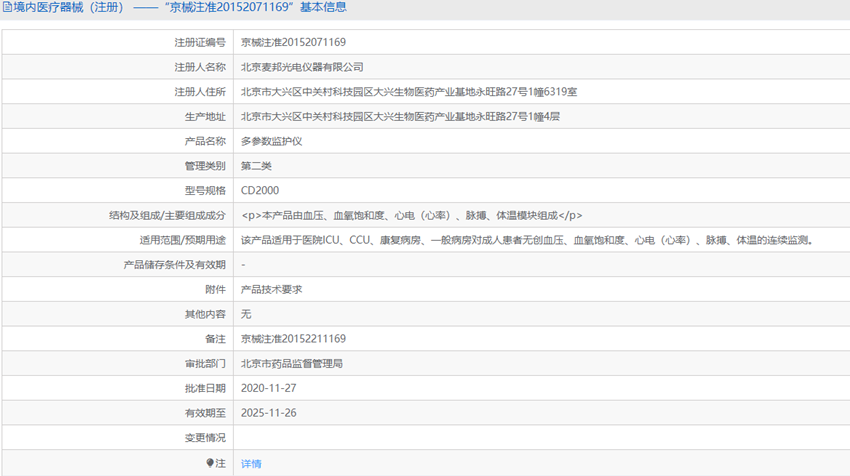Click remark value 京械注准20152211169
The height and width of the screenshot is (476, 850).
(293, 339)
